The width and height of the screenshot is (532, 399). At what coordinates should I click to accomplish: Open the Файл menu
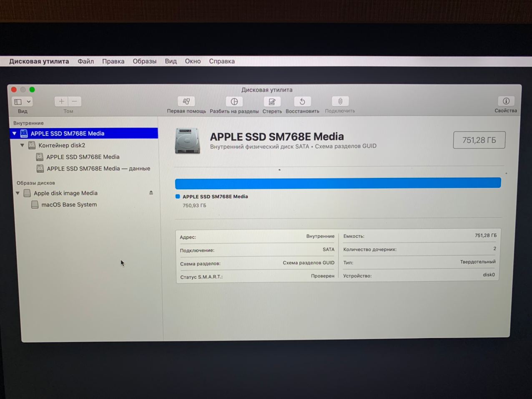pos(85,61)
